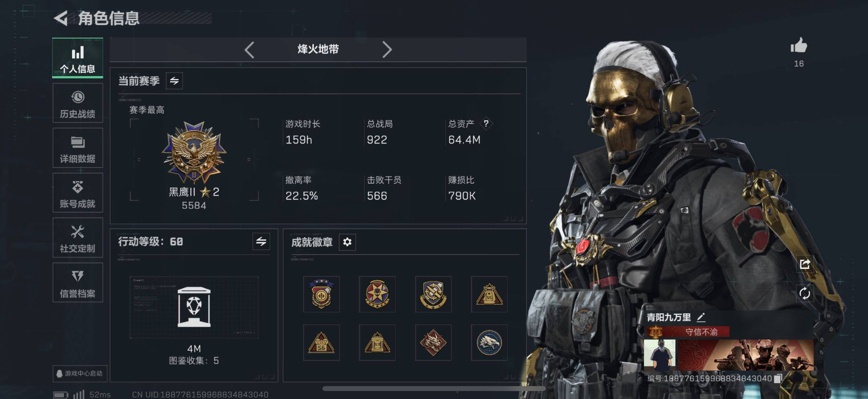Viewport: 868px width, 399px height.
Task: Toggle the 当前赛季 season switch button
Action: [174, 81]
